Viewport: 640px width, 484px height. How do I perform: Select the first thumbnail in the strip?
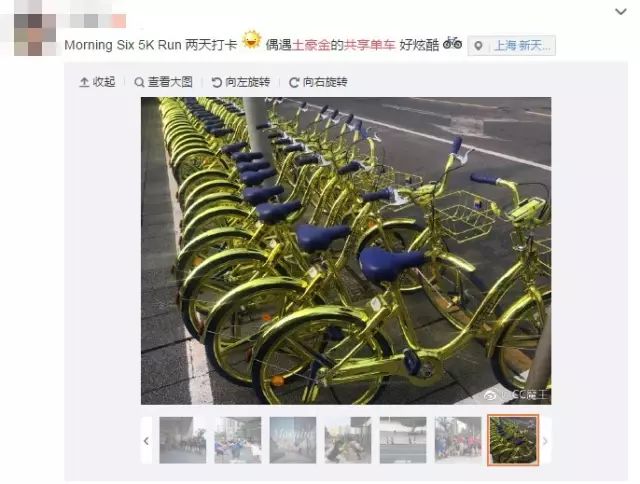pyautogui.click(x=182, y=440)
